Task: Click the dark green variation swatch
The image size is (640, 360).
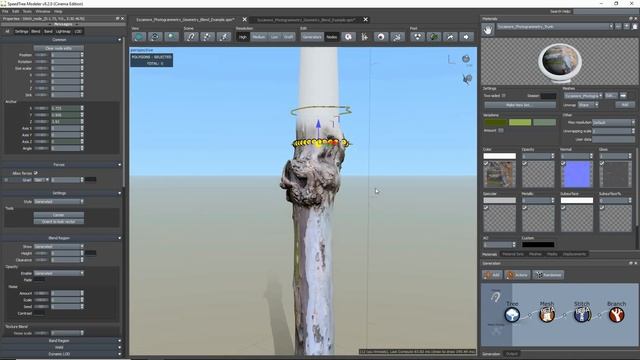Action: click(496, 122)
